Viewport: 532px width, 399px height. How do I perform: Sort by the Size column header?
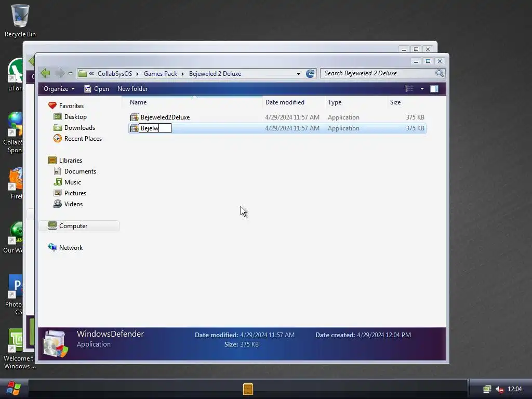407,102
